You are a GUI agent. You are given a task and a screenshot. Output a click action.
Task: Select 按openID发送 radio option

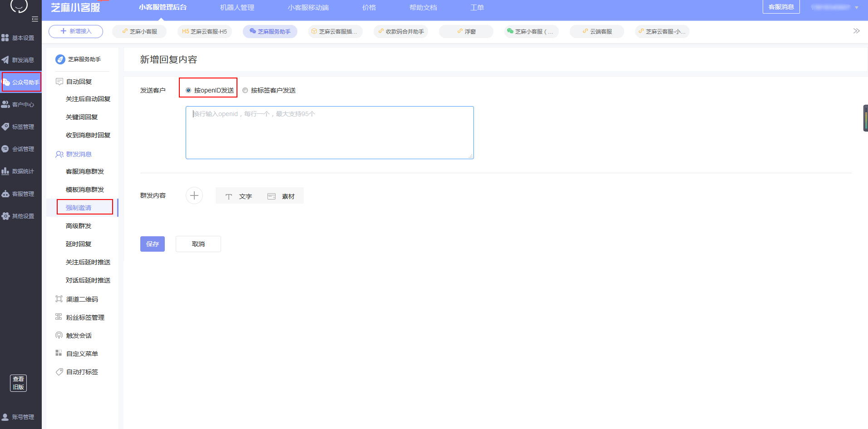point(209,90)
